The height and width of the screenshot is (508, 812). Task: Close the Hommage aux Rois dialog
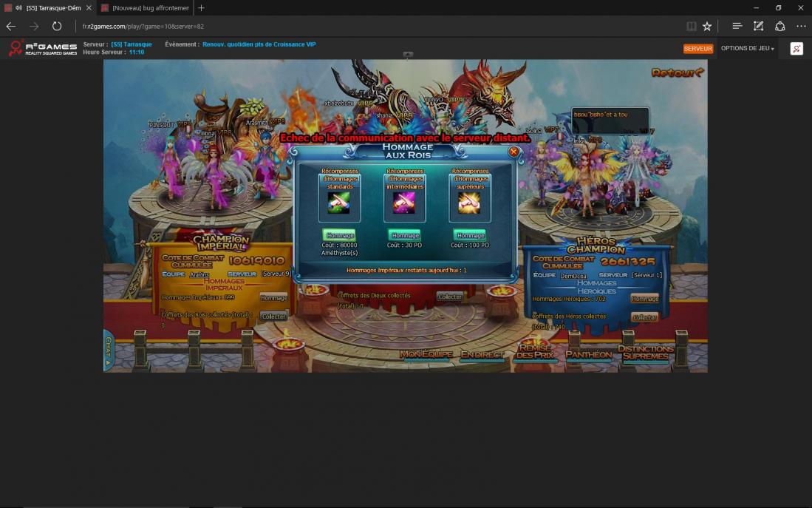point(514,152)
